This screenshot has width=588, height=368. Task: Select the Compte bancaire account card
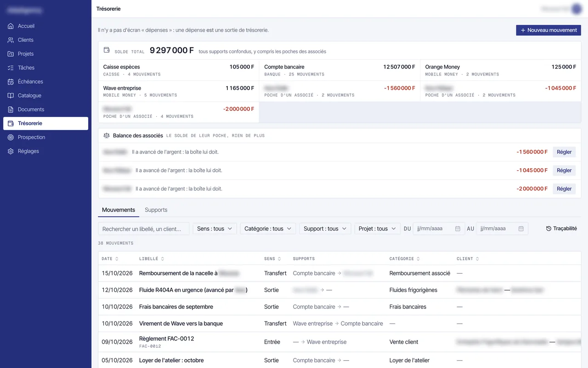pos(339,70)
